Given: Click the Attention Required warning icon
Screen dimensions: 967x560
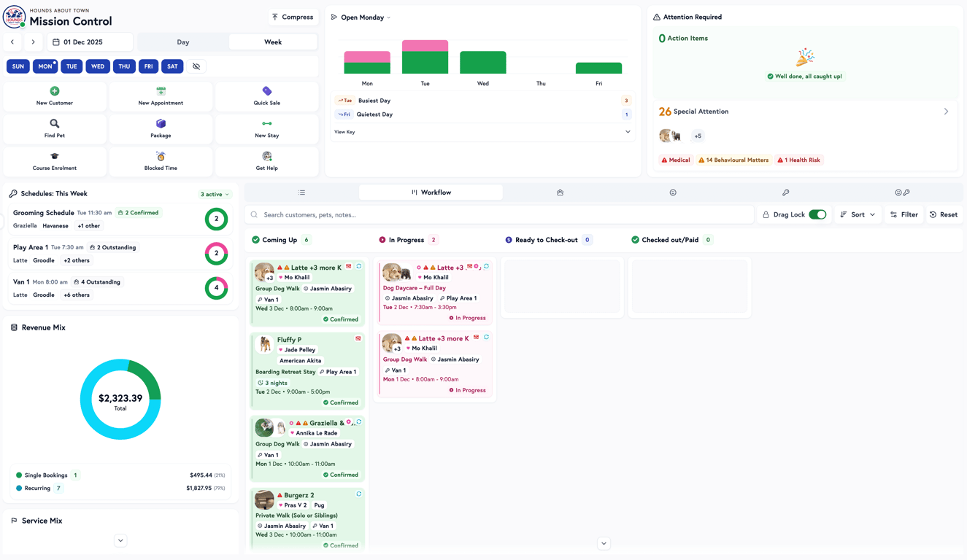Looking at the screenshot, I should pos(657,17).
